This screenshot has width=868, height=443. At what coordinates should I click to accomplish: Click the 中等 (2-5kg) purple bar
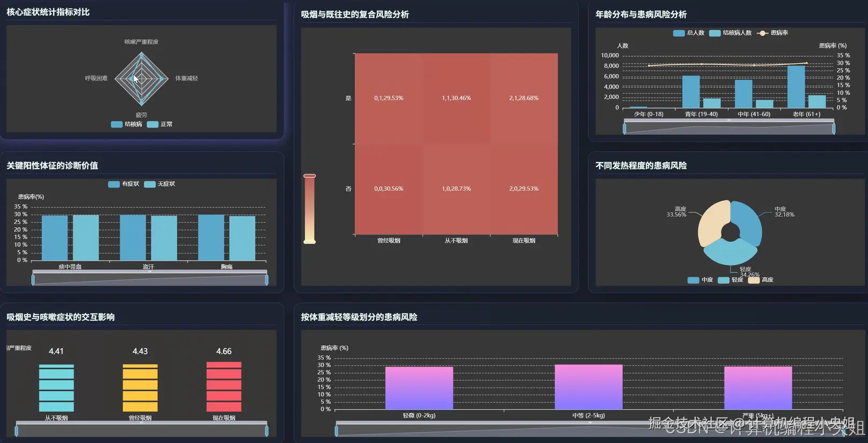[589, 387]
